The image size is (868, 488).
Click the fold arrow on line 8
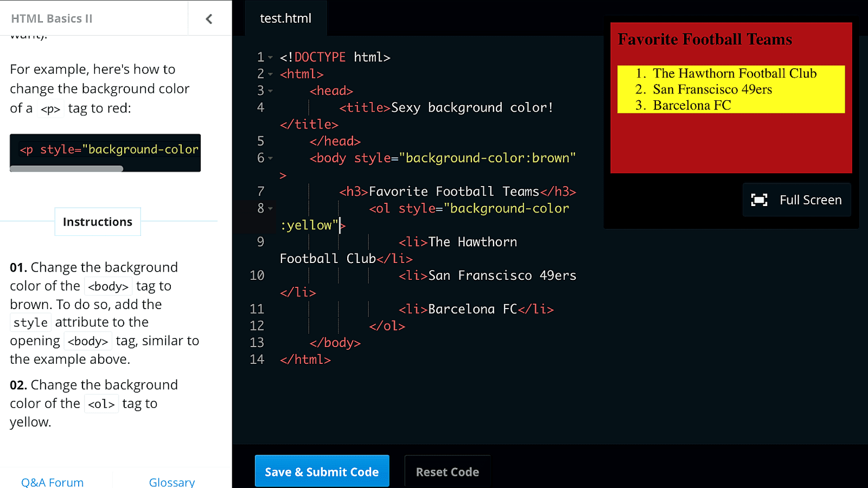pyautogui.click(x=271, y=208)
